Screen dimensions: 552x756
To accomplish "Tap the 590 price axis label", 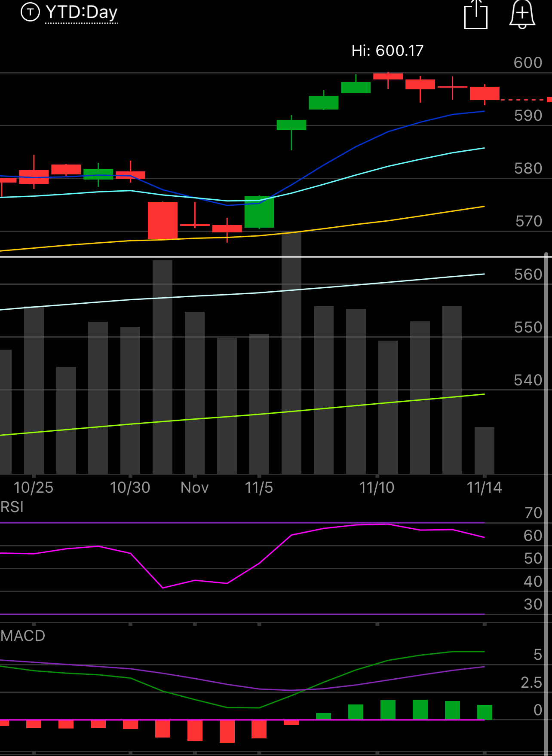I will 528,116.
